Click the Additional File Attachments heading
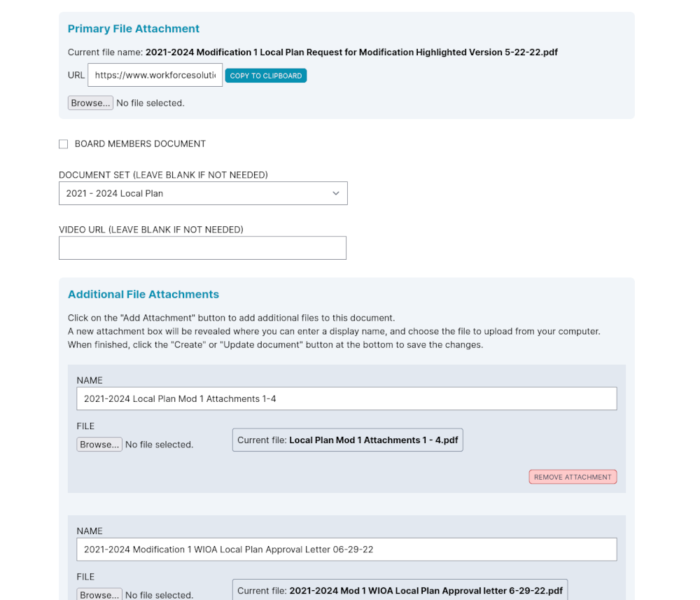 [143, 294]
